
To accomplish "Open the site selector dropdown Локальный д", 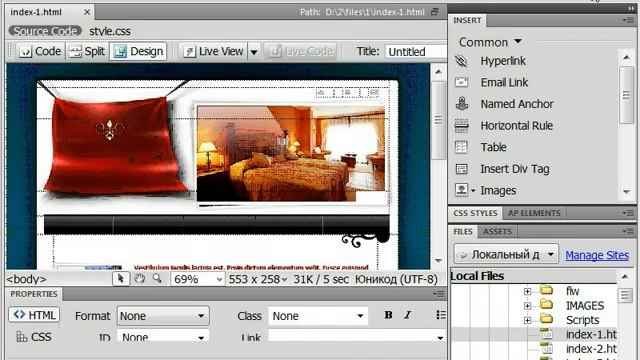I will pyautogui.click(x=506, y=255).
